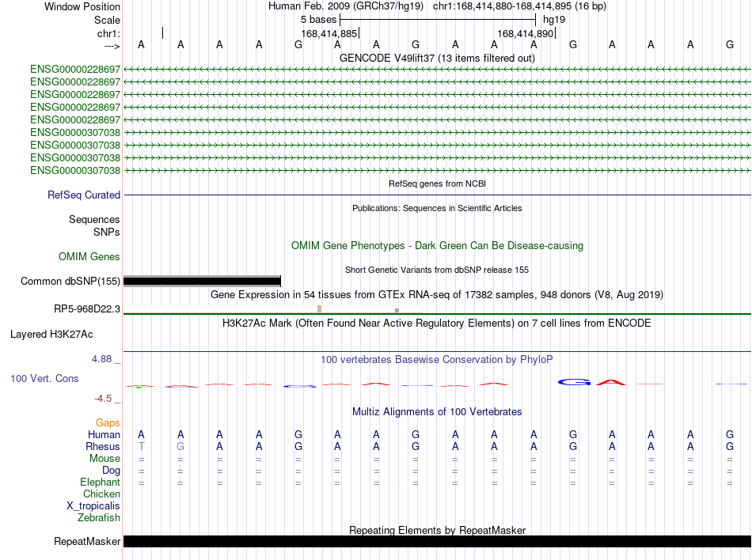Click the hg19 assembly label
Screen dimensions: 752x560
coord(554,20)
